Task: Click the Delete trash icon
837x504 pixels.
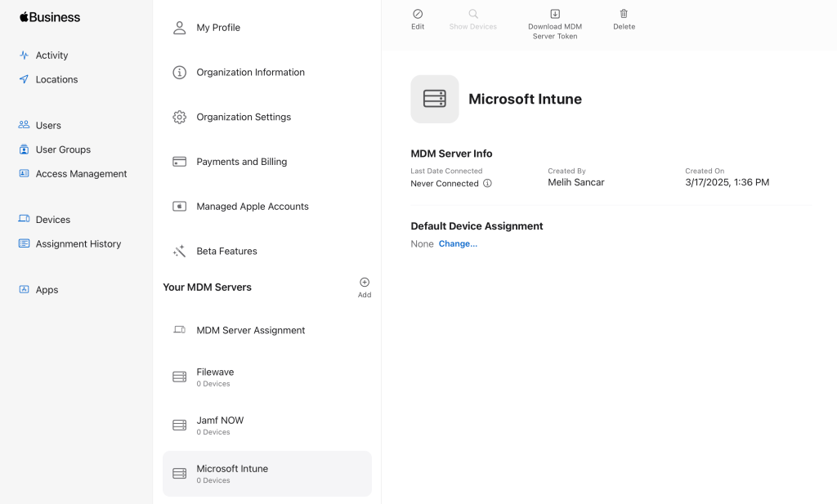Action: tap(624, 15)
